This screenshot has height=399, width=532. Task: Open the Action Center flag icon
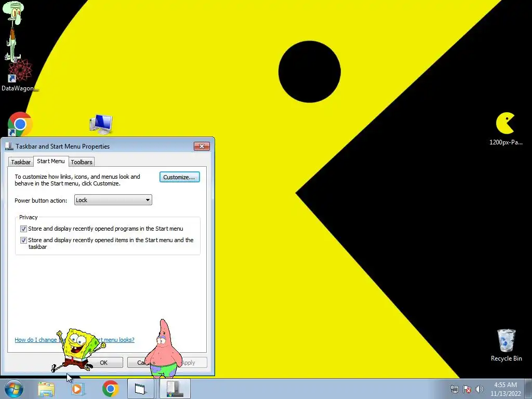point(467,389)
